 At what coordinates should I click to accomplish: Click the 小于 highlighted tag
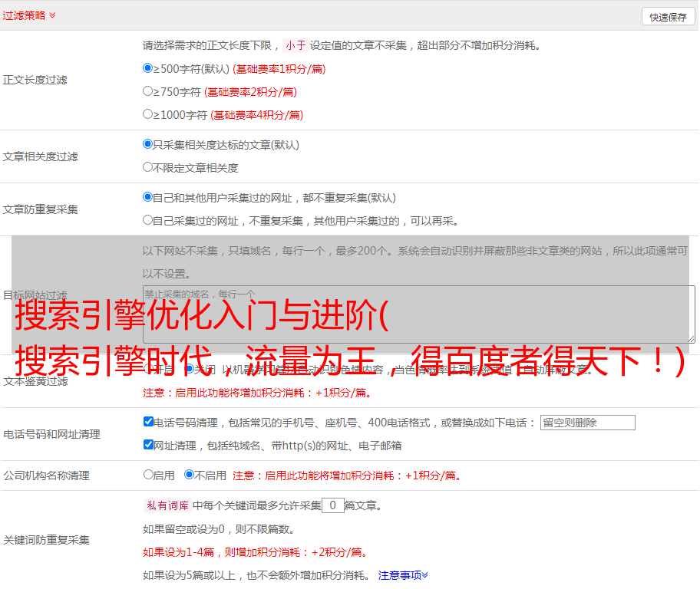click(296, 45)
